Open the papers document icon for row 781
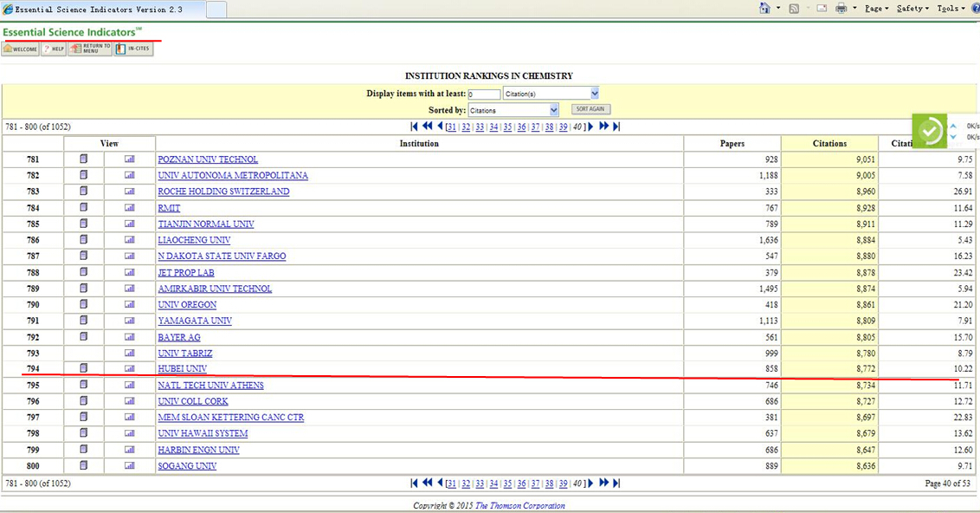Image resolution: width=980 pixels, height=513 pixels. (x=84, y=159)
